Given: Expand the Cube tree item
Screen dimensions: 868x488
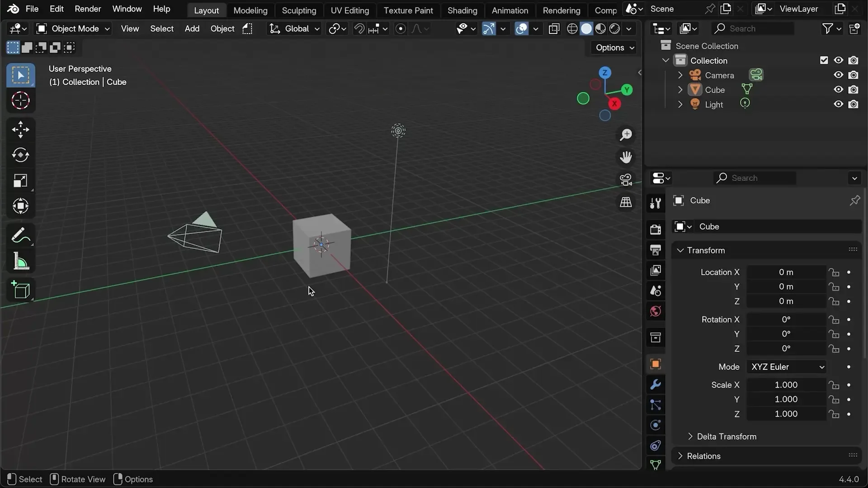Looking at the screenshot, I should tap(680, 89).
